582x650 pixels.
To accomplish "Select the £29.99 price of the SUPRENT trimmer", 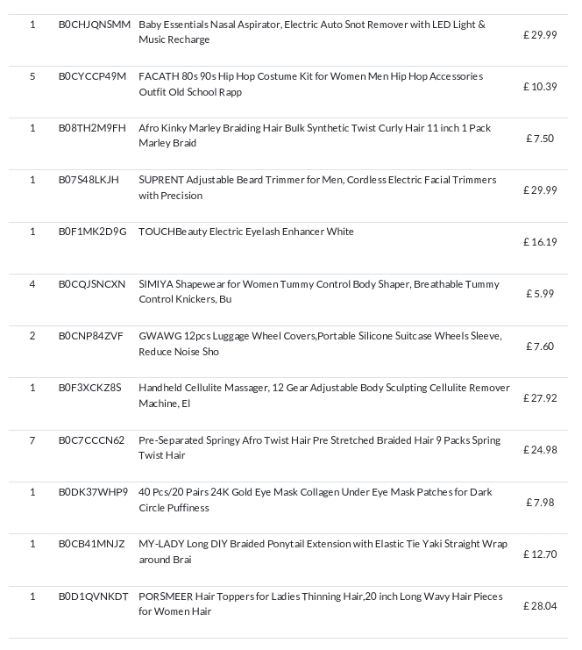I will pos(540,190).
